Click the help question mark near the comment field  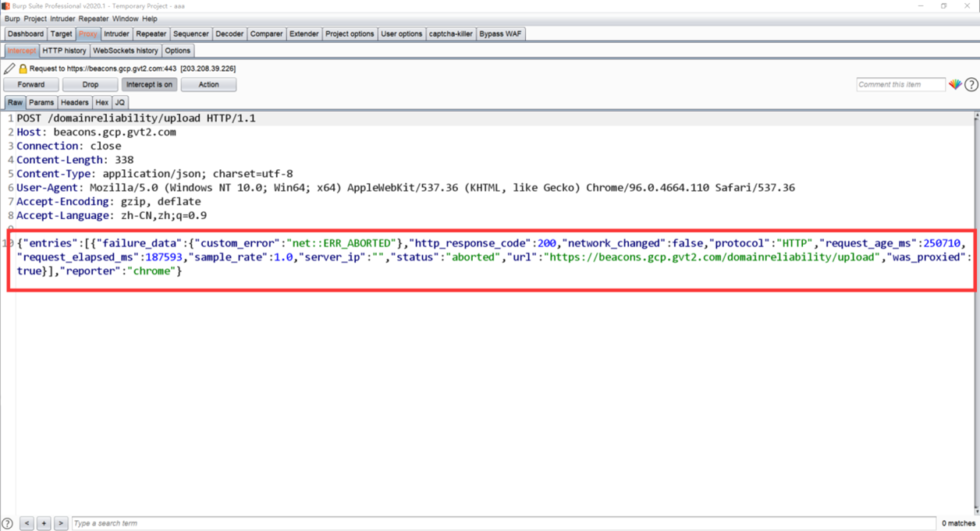tap(971, 84)
